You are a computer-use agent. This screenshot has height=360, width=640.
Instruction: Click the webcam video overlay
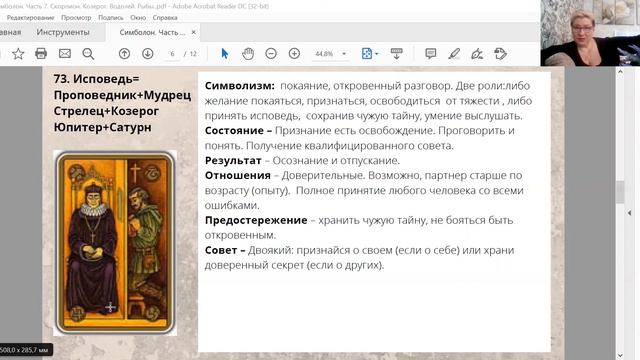pyautogui.click(x=590, y=33)
